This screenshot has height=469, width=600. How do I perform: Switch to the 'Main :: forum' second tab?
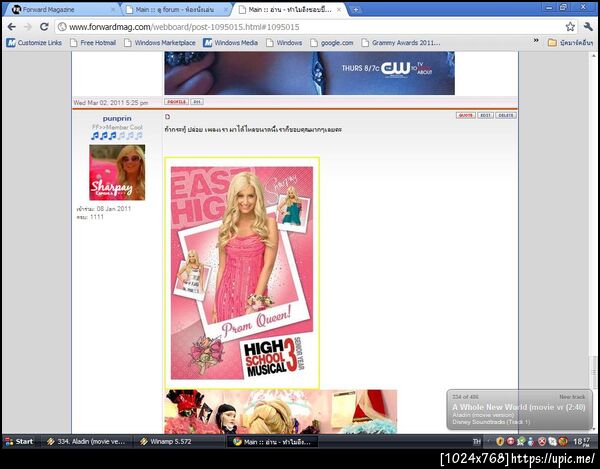(x=176, y=10)
